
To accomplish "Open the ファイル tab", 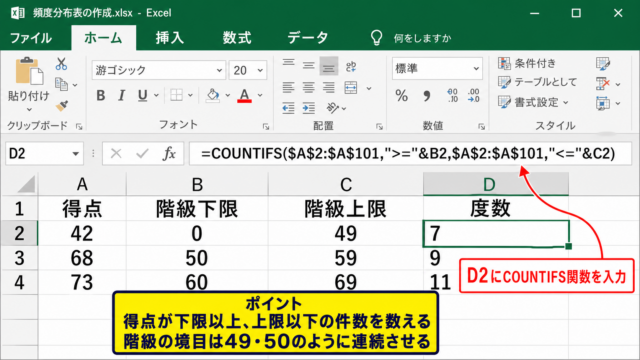I will [31, 38].
